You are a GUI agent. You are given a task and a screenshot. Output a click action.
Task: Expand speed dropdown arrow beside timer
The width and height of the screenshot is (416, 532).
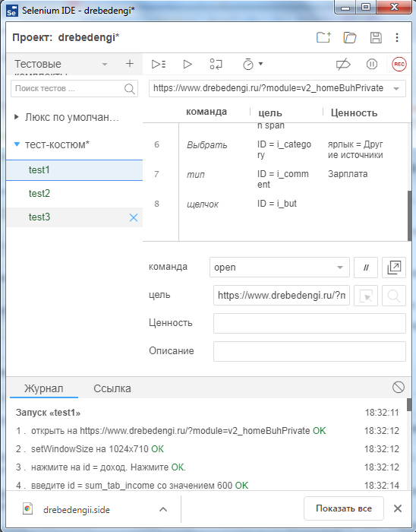[261, 63]
